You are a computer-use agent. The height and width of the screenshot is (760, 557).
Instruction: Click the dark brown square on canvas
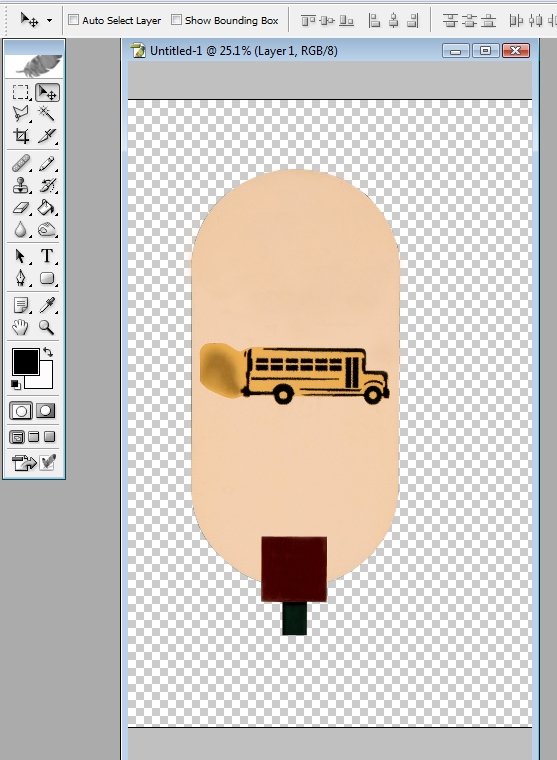pyautogui.click(x=294, y=569)
